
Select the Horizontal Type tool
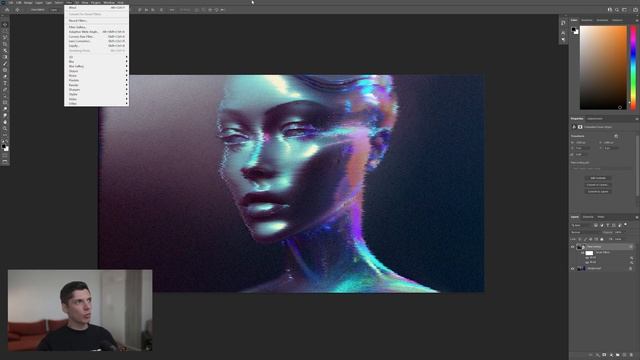[x=5, y=83]
